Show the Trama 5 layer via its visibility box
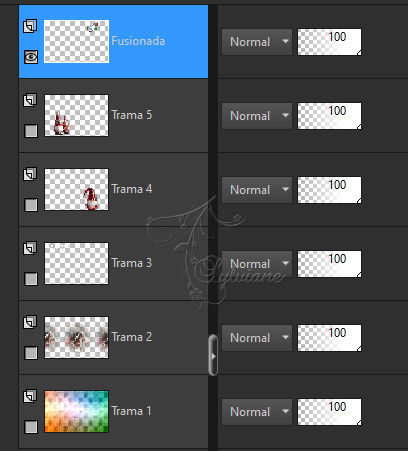 31,131
